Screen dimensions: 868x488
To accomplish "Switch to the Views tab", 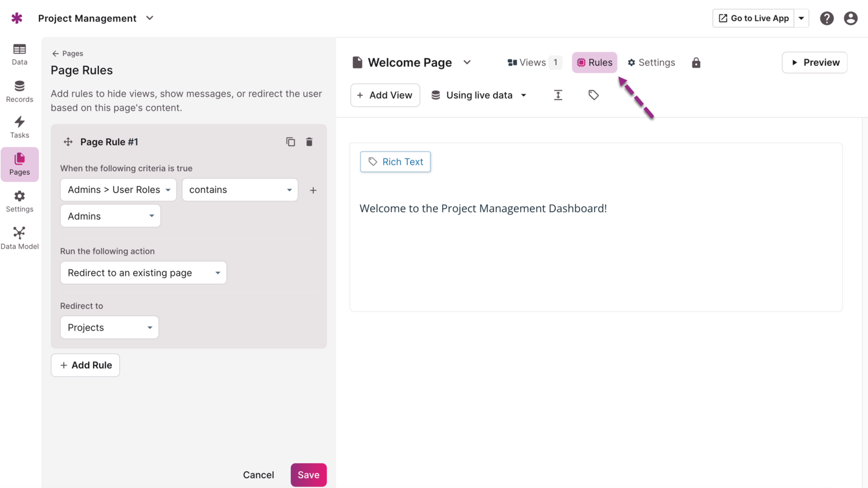I will click(533, 62).
